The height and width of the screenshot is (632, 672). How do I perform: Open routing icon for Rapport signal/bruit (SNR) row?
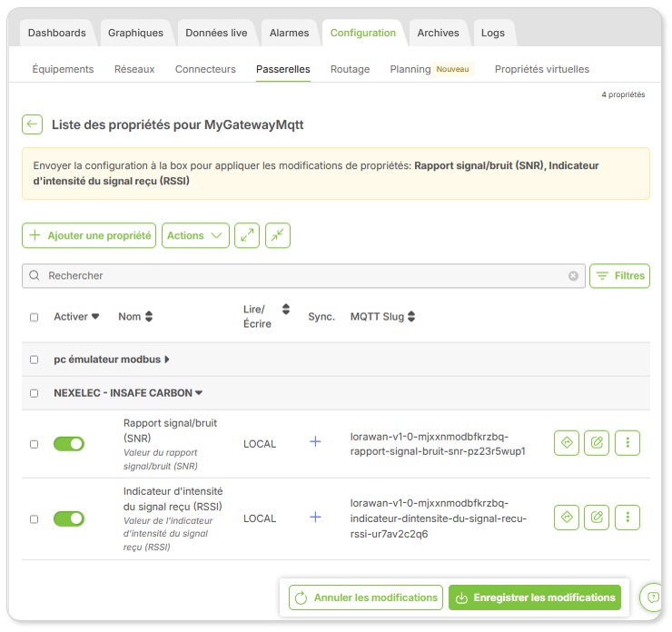click(567, 442)
